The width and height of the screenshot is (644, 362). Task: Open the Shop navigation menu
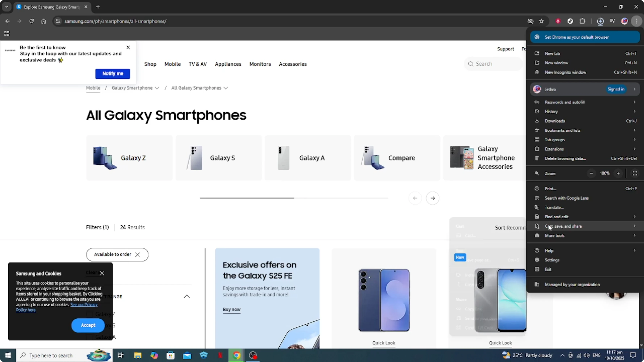(x=150, y=64)
